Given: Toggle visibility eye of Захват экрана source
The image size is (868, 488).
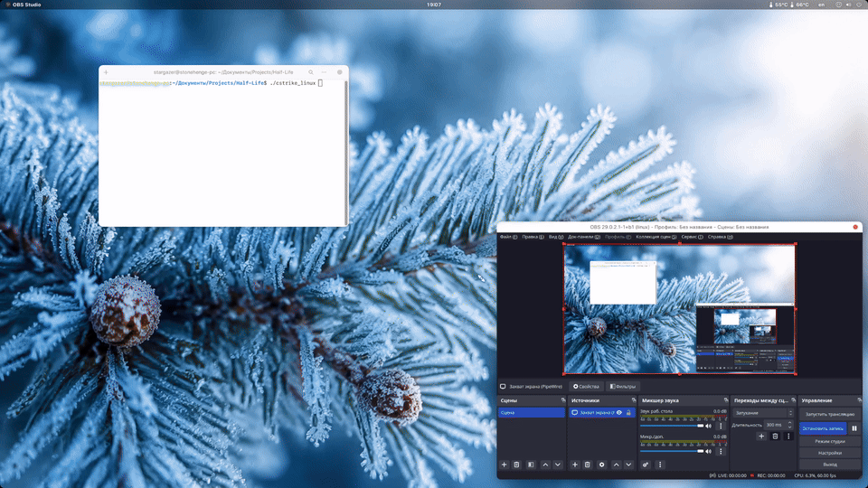Looking at the screenshot, I should (x=619, y=413).
